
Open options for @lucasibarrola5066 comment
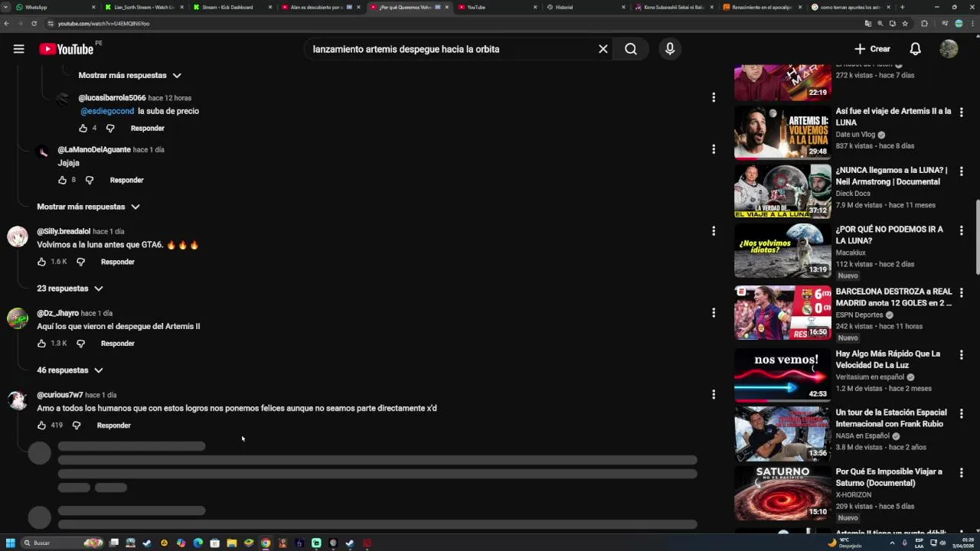point(714,97)
